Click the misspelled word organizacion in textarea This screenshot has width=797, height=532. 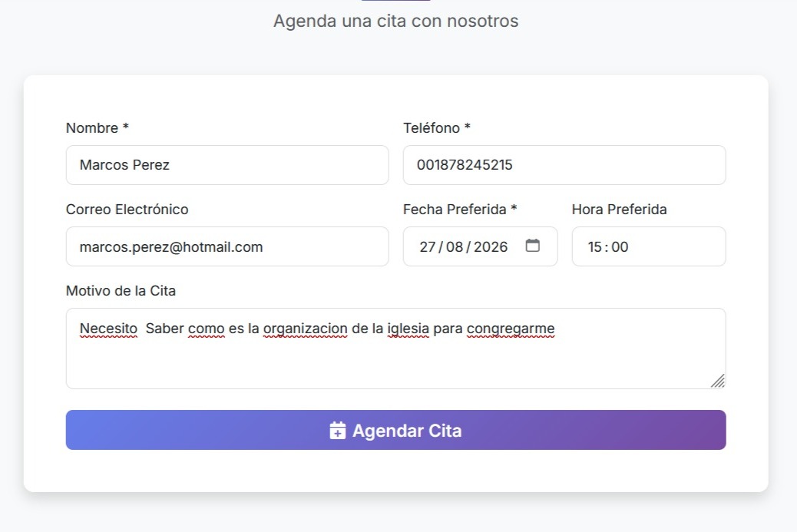[x=305, y=329]
